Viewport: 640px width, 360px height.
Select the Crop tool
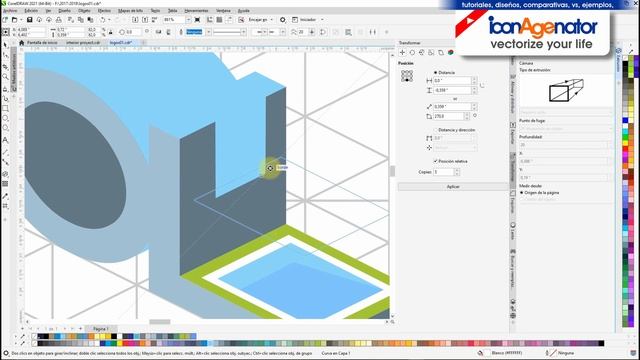tap(5, 66)
